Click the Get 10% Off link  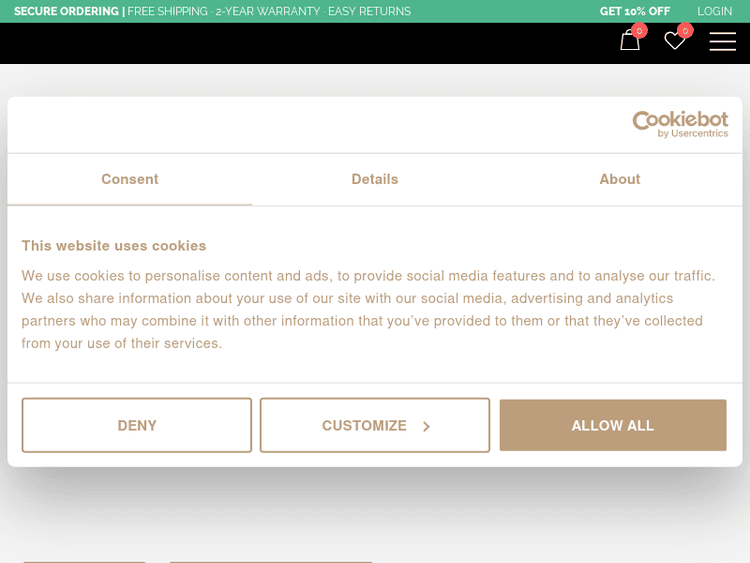click(635, 11)
